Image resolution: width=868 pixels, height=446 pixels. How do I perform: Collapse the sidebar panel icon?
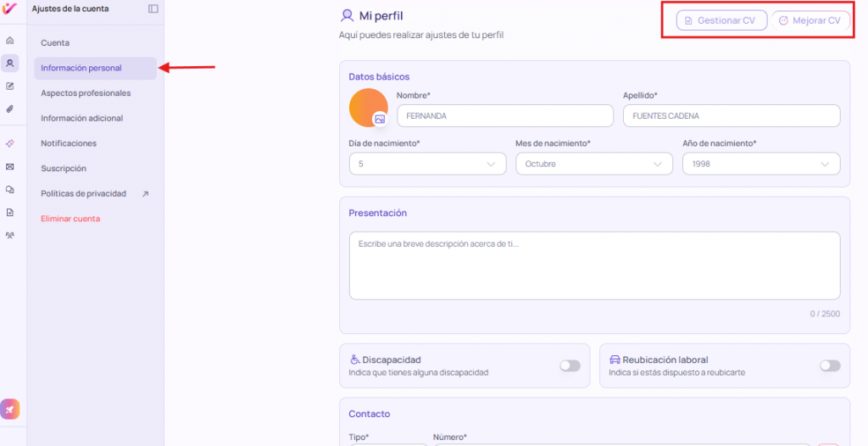[x=153, y=8]
